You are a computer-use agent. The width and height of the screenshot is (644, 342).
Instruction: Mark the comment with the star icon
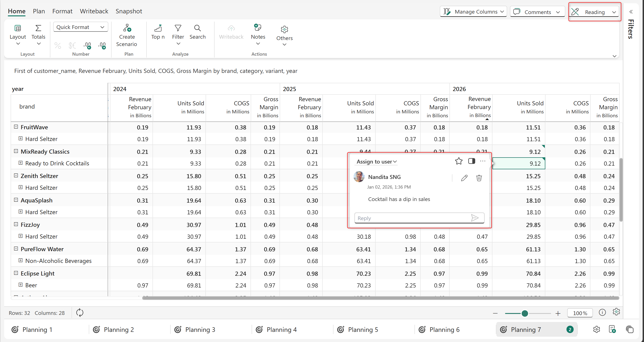[458, 161]
